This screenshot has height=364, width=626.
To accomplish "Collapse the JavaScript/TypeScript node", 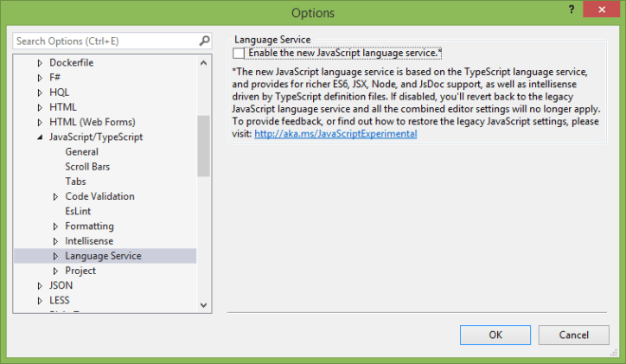I will tap(39, 137).
